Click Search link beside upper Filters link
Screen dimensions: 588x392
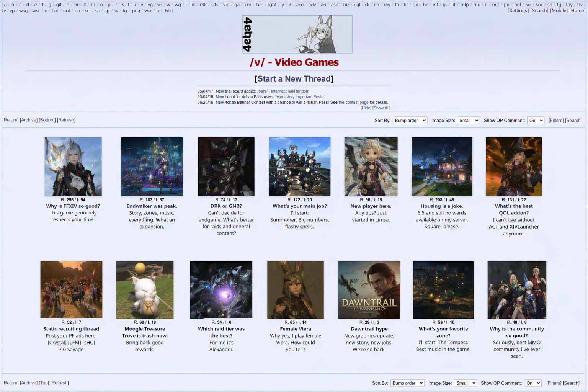point(573,120)
